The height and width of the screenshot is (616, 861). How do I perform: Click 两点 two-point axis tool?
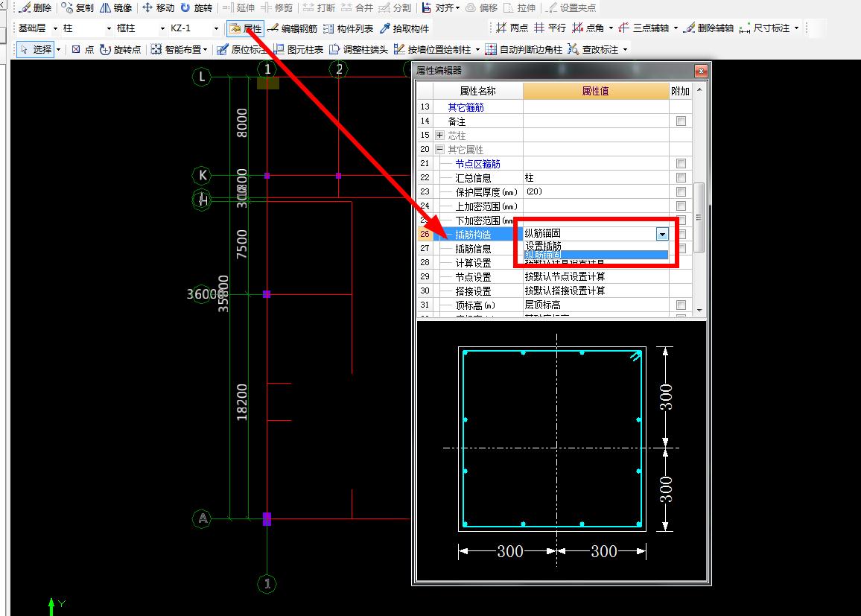click(x=512, y=28)
